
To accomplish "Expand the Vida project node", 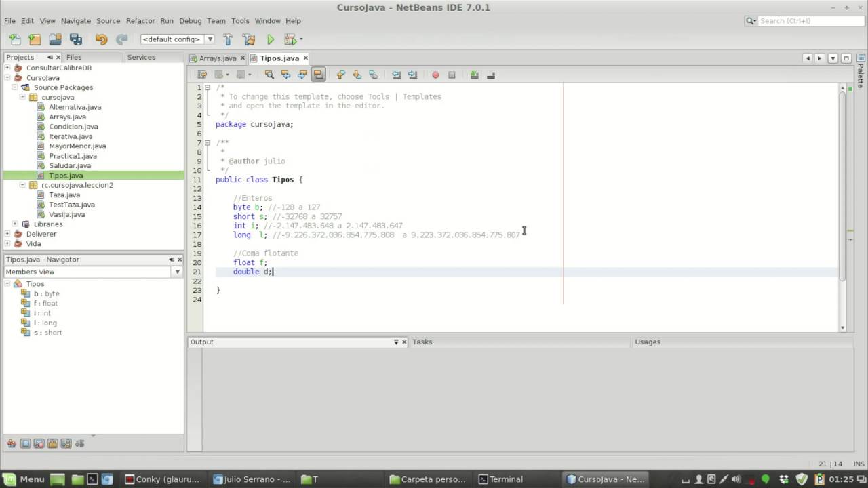I will pyautogui.click(x=7, y=243).
